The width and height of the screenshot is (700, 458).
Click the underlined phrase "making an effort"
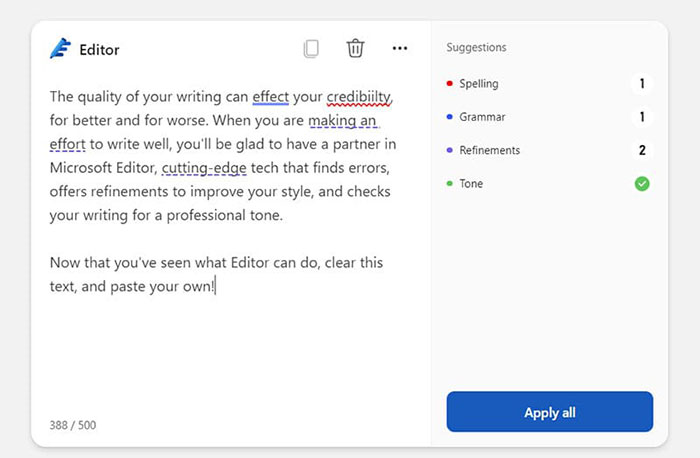coord(342,121)
